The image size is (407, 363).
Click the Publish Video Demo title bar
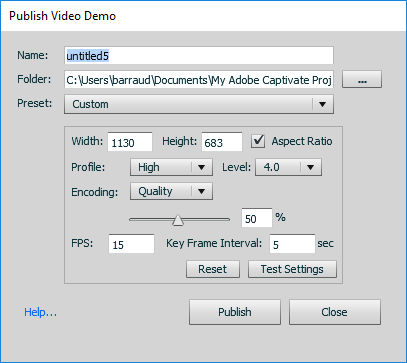[x=203, y=16]
